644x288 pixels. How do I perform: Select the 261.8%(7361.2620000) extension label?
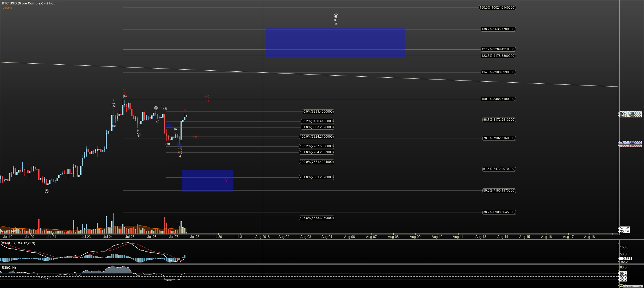pyautogui.click(x=317, y=177)
